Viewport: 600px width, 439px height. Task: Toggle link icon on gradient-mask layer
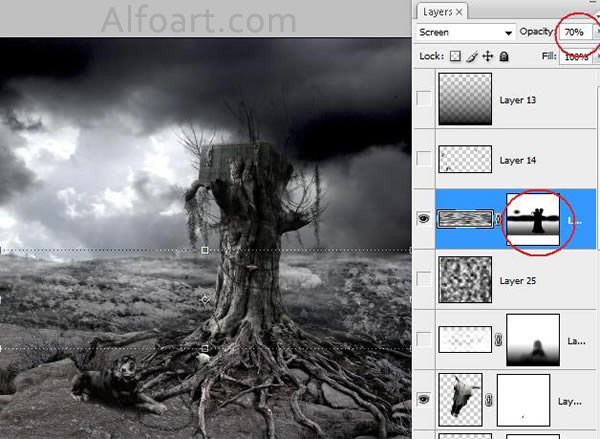(499, 339)
